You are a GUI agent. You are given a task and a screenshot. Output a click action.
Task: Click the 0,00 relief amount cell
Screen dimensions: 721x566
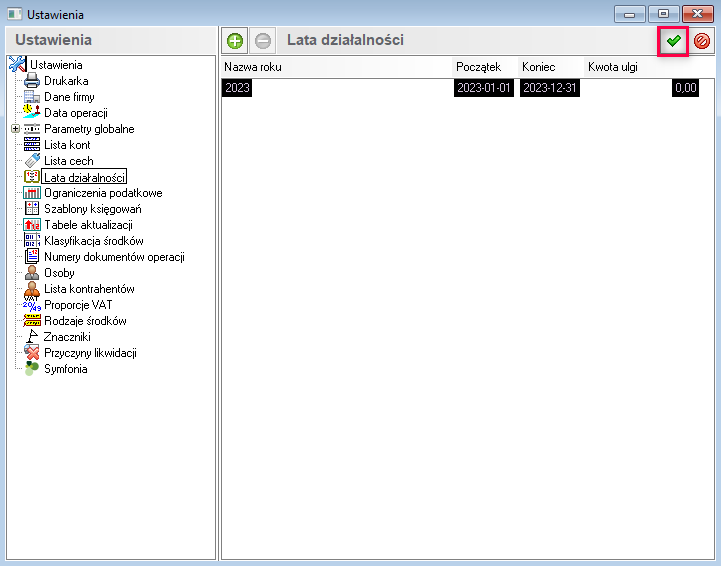(686, 88)
